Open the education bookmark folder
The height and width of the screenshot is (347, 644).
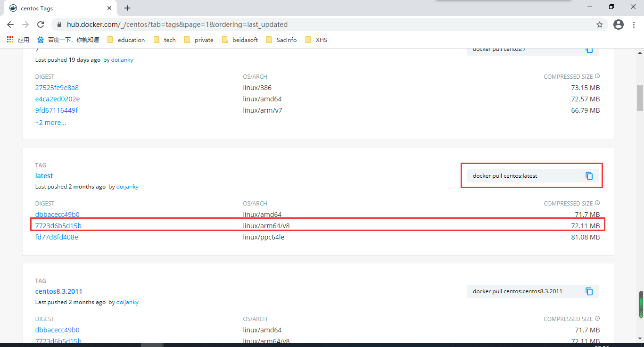coord(126,40)
